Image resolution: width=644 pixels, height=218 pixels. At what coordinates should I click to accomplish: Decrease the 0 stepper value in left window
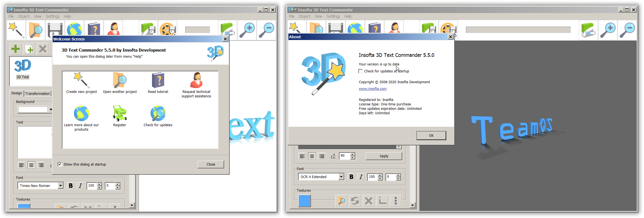tap(118, 187)
